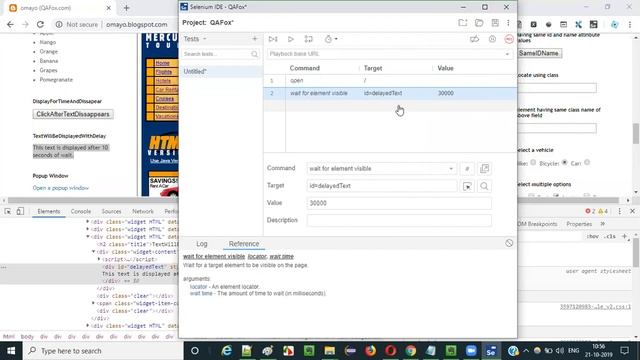Start recording with the red REC button
This screenshot has width=640, height=360.
(x=509, y=39)
